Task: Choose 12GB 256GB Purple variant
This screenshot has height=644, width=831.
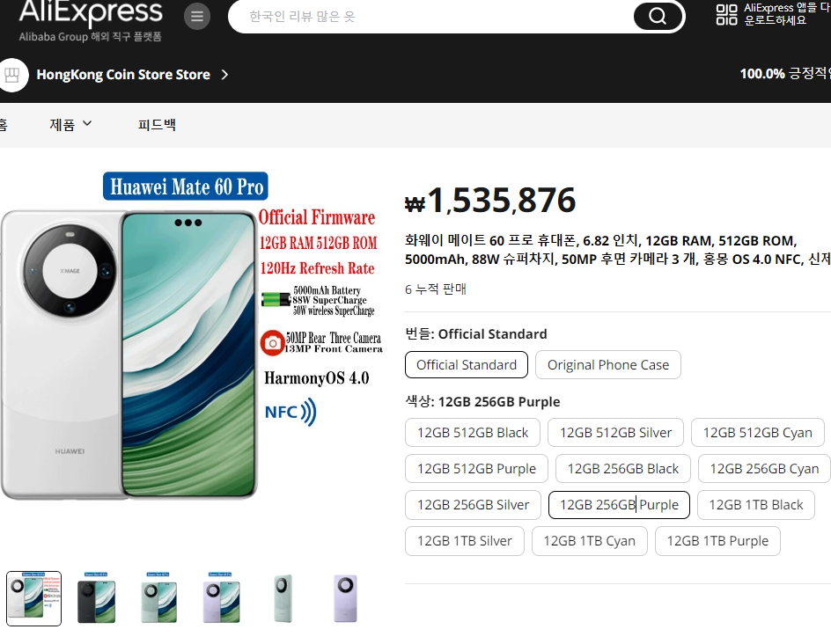Action: coord(619,505)
